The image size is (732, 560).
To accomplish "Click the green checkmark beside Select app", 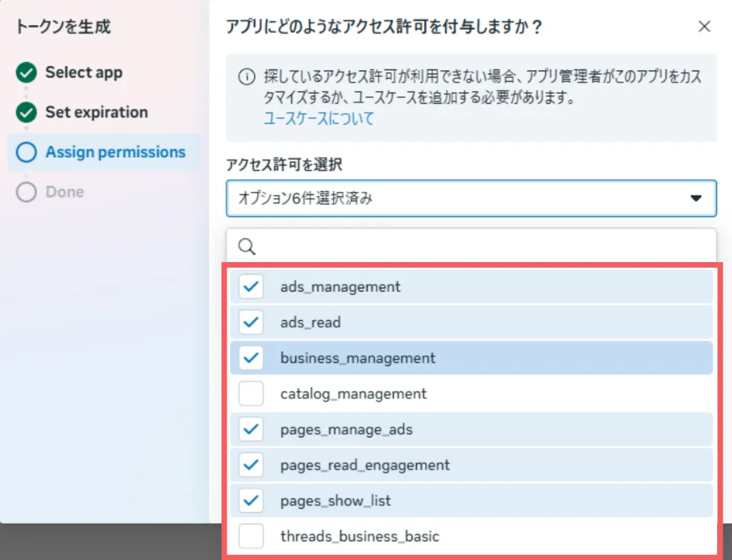I will (x=26, y=73).
